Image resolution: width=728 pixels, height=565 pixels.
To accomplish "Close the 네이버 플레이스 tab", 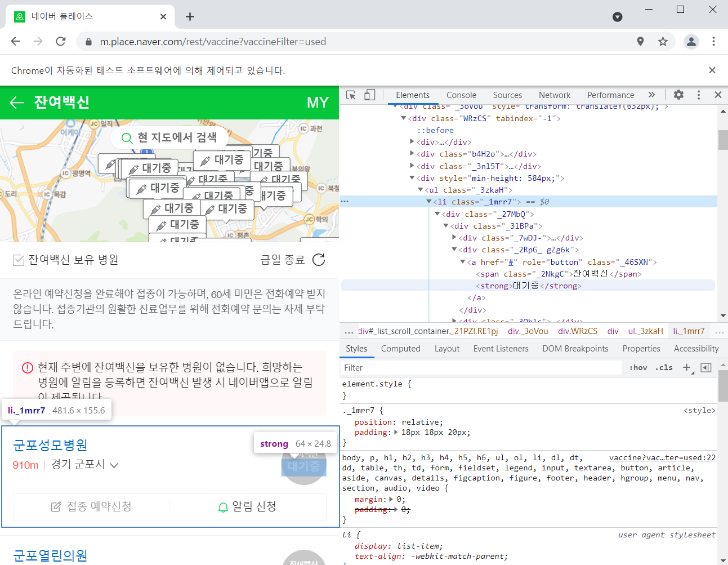I will pyautogui.click(x=163, y=16).
